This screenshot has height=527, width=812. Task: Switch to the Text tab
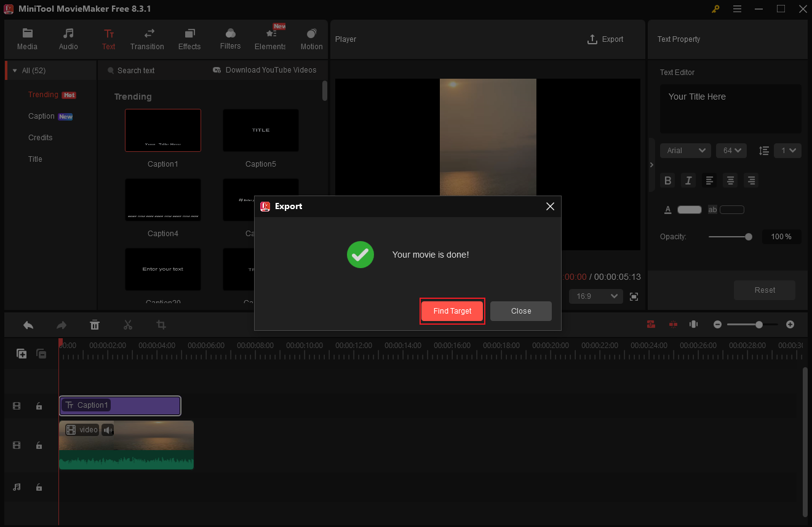[x=109, y=39]
